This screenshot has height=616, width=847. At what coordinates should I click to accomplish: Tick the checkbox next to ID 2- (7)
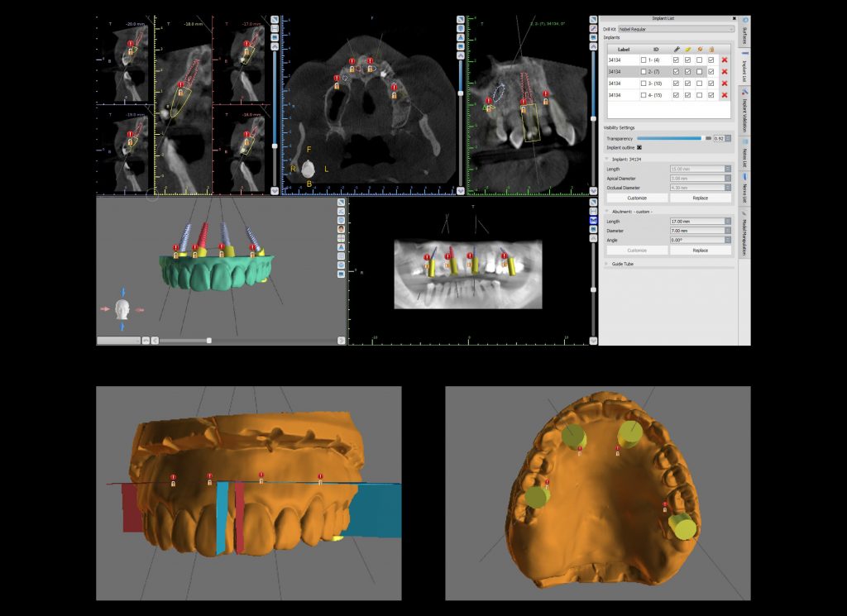pyautogui.click(x=644, y=72)
